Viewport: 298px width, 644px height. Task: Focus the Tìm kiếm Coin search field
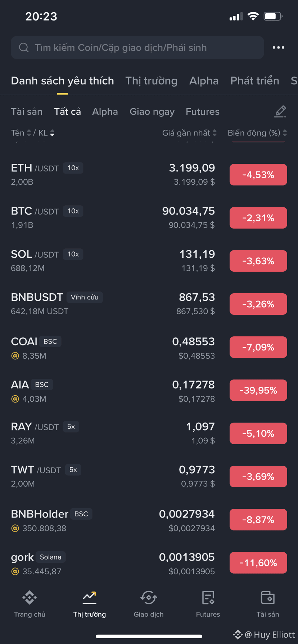[137, 47]
